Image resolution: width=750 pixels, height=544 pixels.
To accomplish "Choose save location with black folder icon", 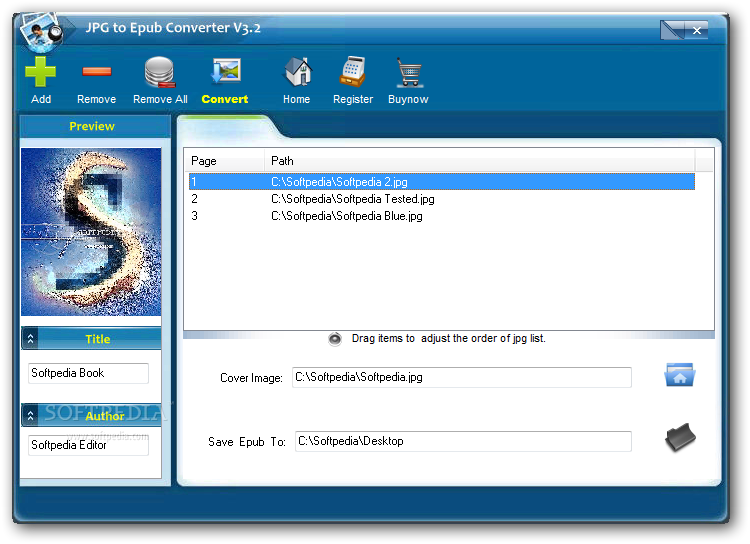I will (680, 437).
